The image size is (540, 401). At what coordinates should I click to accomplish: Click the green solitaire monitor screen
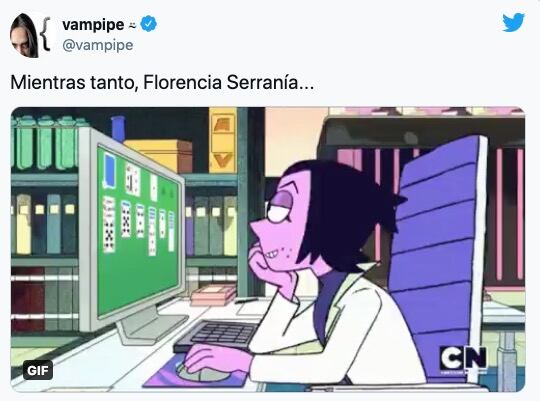[x=139, y=231]
